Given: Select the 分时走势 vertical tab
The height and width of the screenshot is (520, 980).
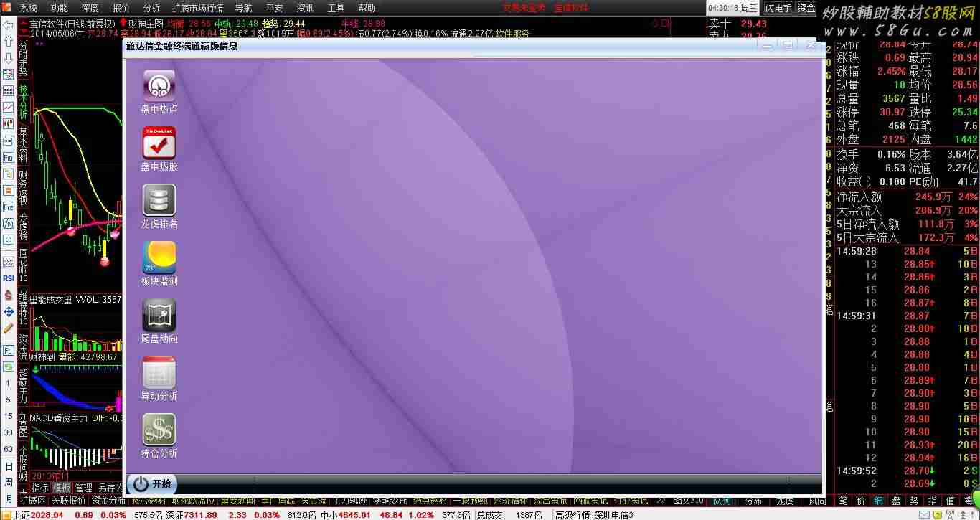Looking at the screenshot, I should click(x=23, y=59).
